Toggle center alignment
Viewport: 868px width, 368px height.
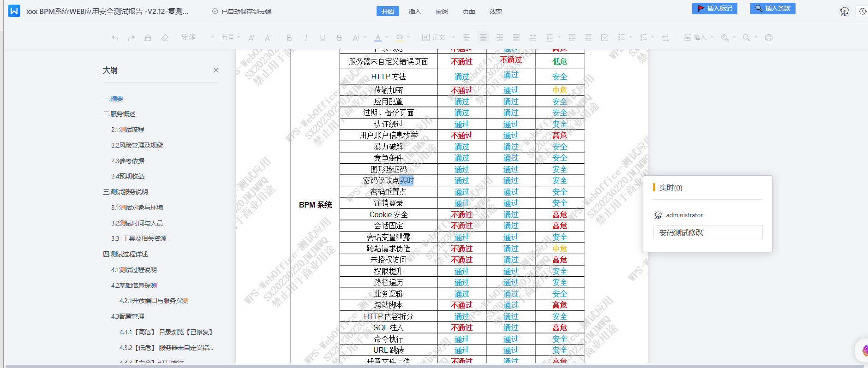click(x=483, y=38)
